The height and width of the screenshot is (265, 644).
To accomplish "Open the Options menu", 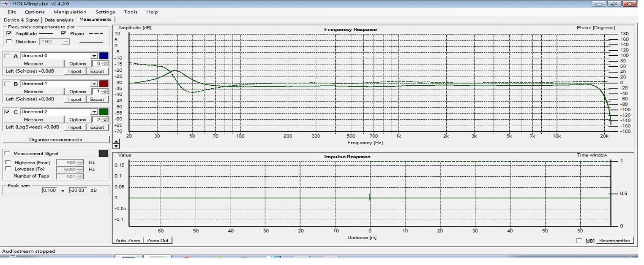I will (x=34, y=12).
